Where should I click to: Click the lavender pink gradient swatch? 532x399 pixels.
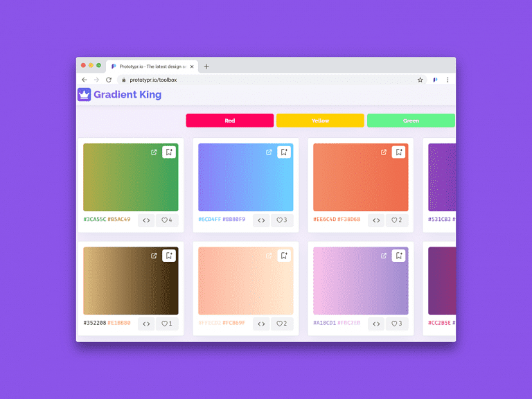click(x=360, y=281)
